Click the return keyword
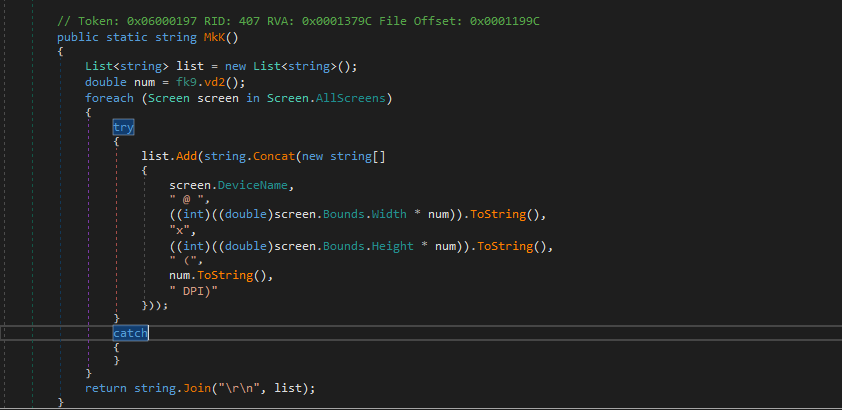 (x=108, y=387)
